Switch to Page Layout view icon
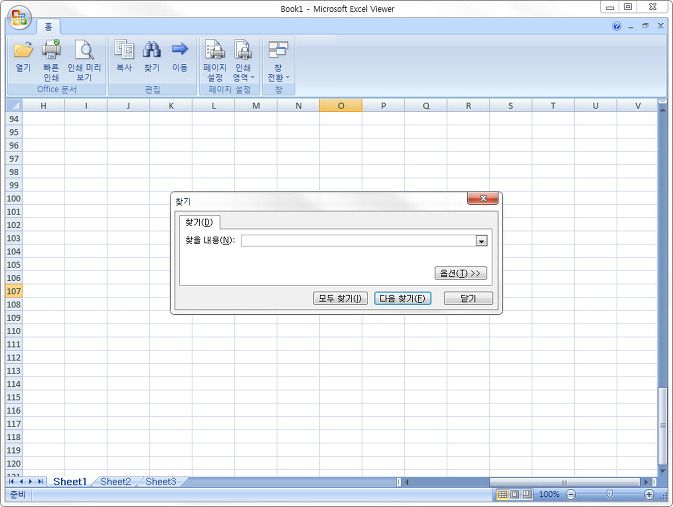The image size is (673, 507). (x=514, y=495)
